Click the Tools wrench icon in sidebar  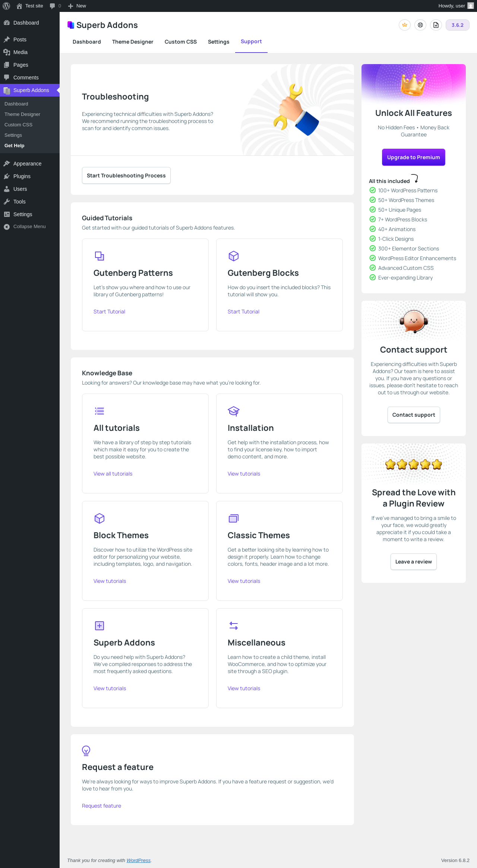[7, 202]
